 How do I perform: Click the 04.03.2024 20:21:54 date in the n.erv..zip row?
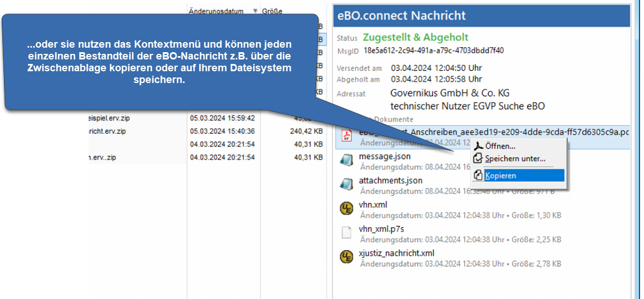click(222, 157)
